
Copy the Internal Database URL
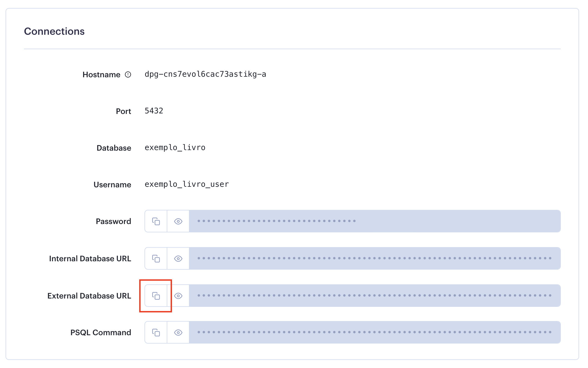coord(156,258)
